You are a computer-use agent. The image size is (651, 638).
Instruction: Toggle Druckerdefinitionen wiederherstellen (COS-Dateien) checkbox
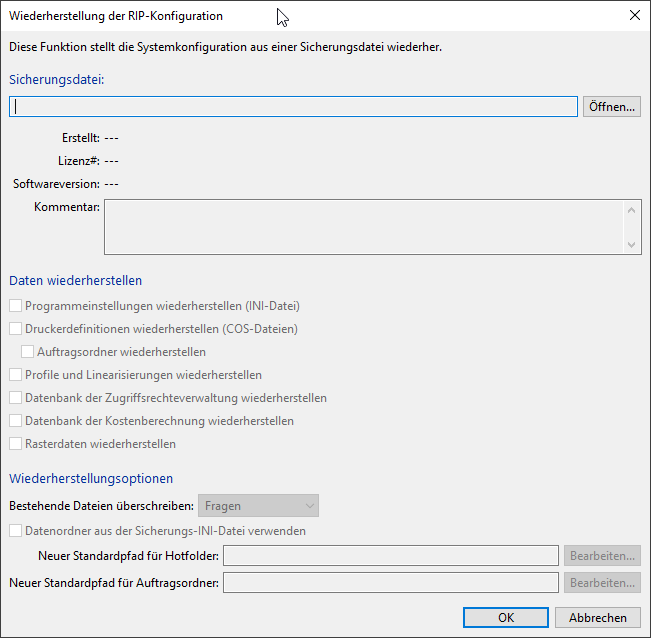tap(15, 329)
